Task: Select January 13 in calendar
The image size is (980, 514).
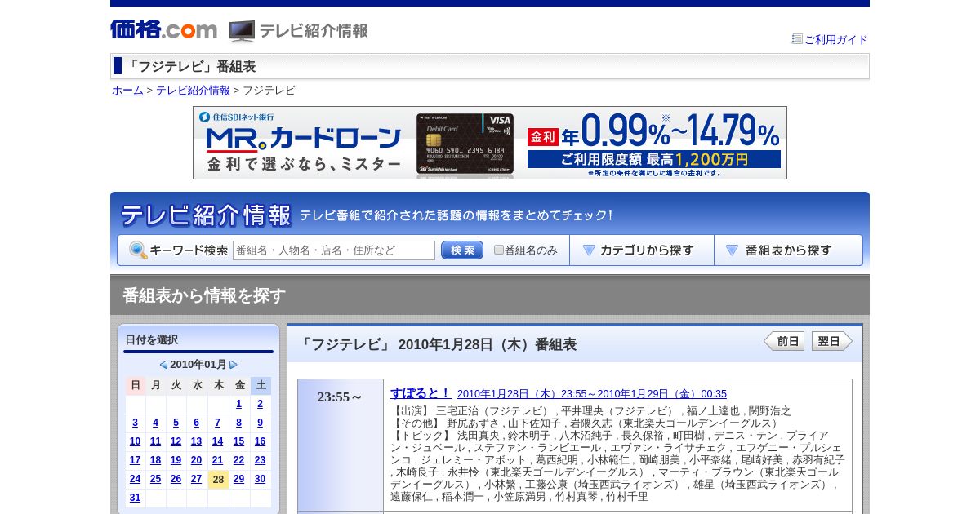Action: pos(196,441)
